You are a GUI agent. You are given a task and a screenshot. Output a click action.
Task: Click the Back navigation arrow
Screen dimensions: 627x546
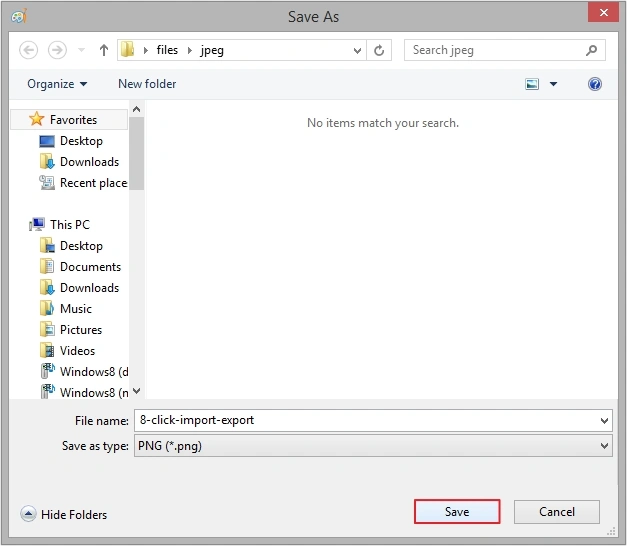click(29, 50)
